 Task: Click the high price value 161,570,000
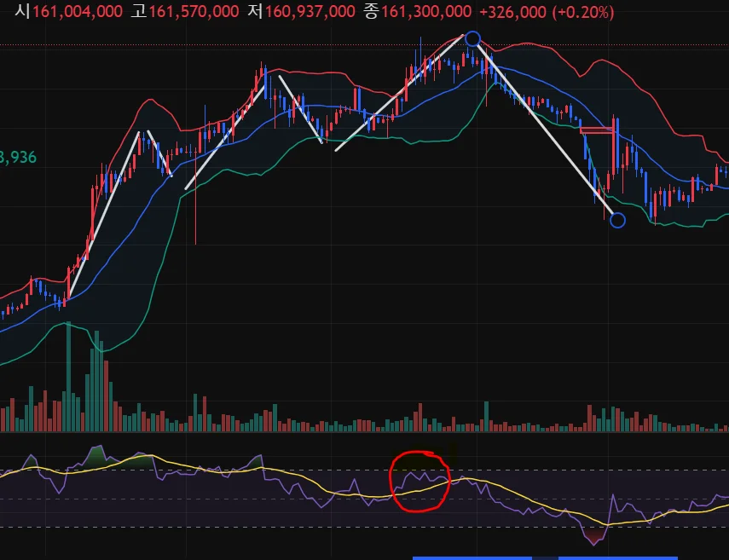click(x=194, y=12)
